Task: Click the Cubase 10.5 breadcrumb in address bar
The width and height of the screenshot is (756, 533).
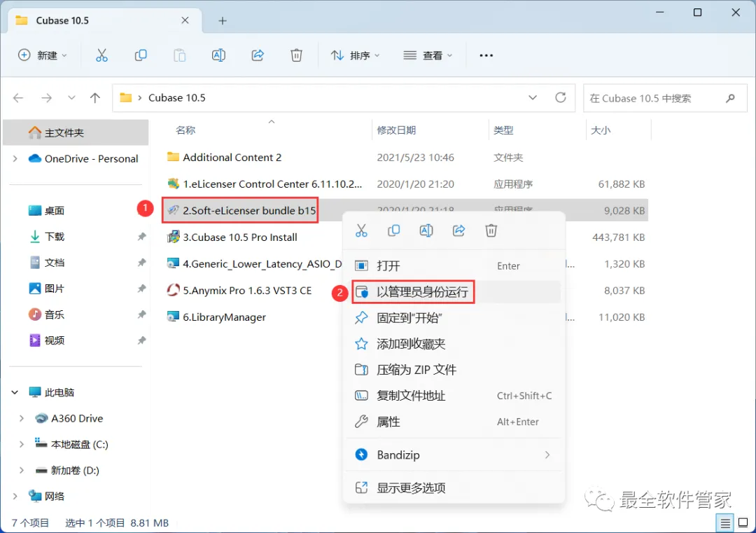Action: point(176,98)
